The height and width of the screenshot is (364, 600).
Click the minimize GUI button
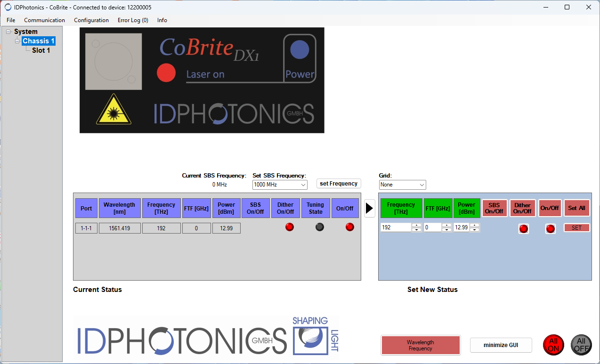point(501,345)
